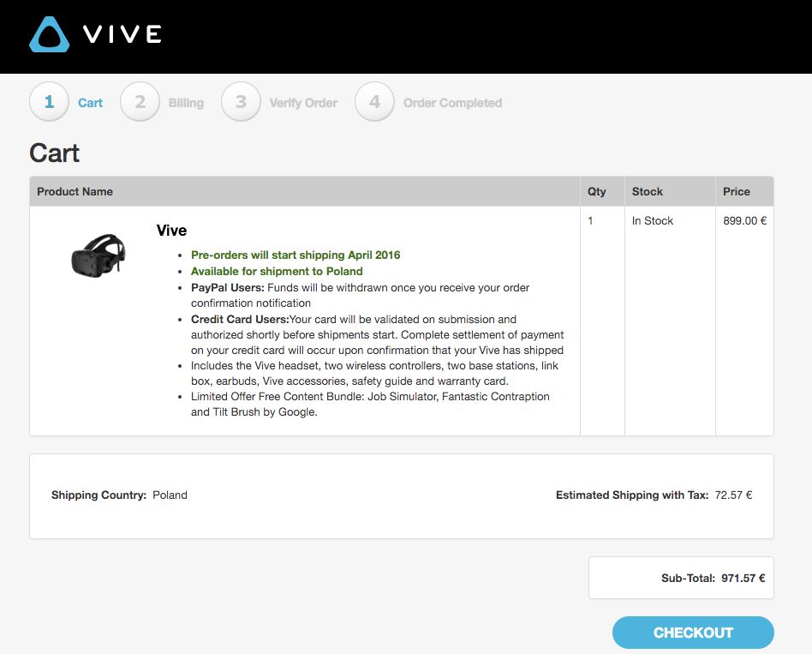
Task: Click the 'Includes the Vive headset' bullet text
Action: pyautogui.click(x=374, y=373)
